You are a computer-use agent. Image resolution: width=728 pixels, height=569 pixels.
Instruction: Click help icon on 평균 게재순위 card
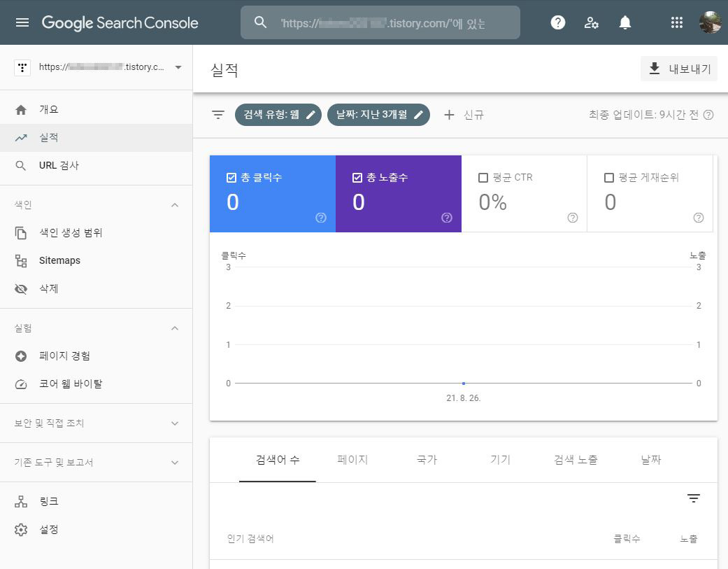click(699, 218)
